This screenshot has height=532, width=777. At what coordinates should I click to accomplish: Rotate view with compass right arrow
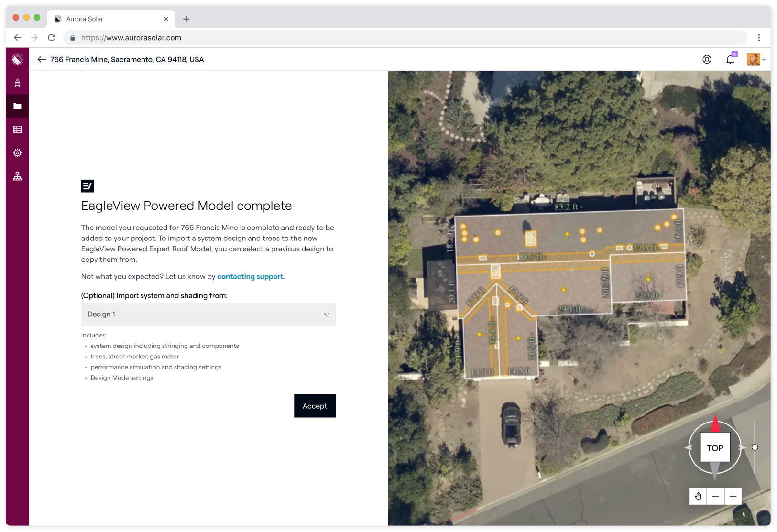pyautogui.click(x=742, y=448)
